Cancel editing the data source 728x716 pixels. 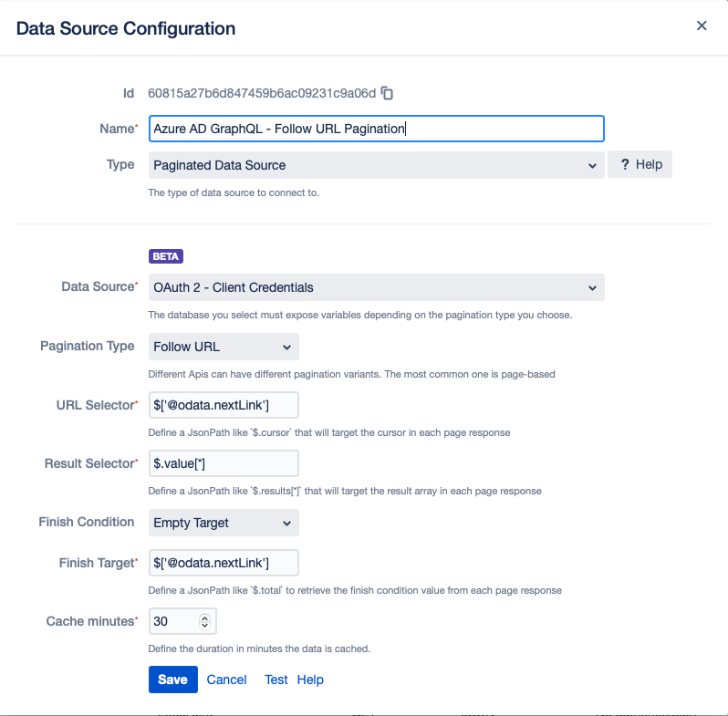point(226,680)
